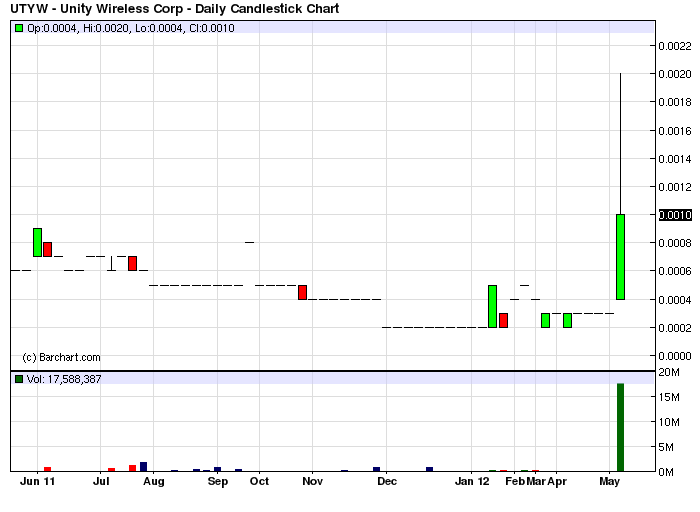Click the red candlestick just before August
Image resolution: width=700 pixels, height=512 pixels.
(133, 263)
